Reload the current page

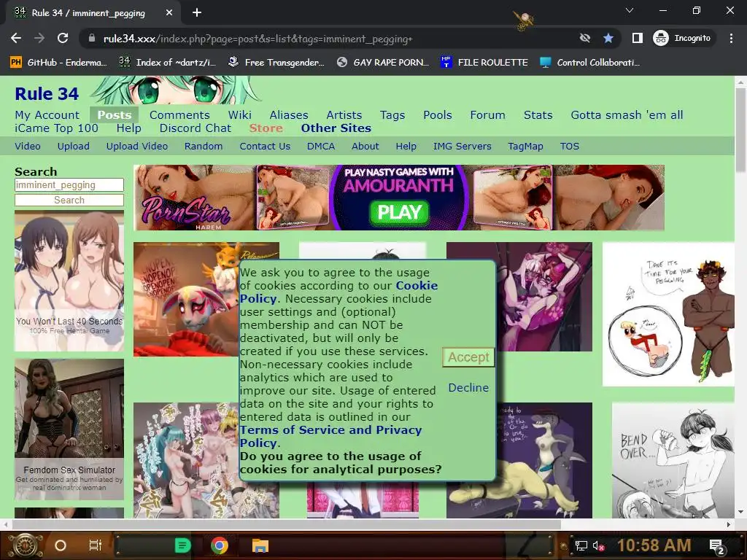point(63,38)
